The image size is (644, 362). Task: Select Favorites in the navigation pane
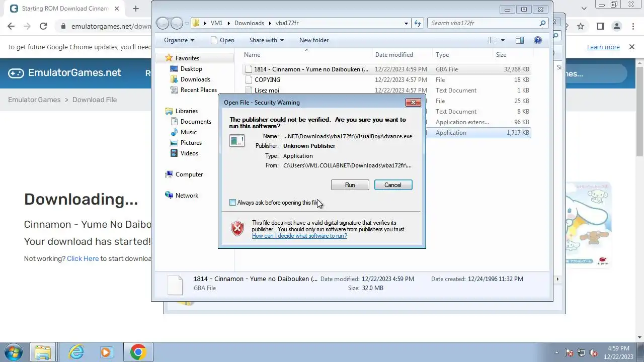[x=187, y=58]
